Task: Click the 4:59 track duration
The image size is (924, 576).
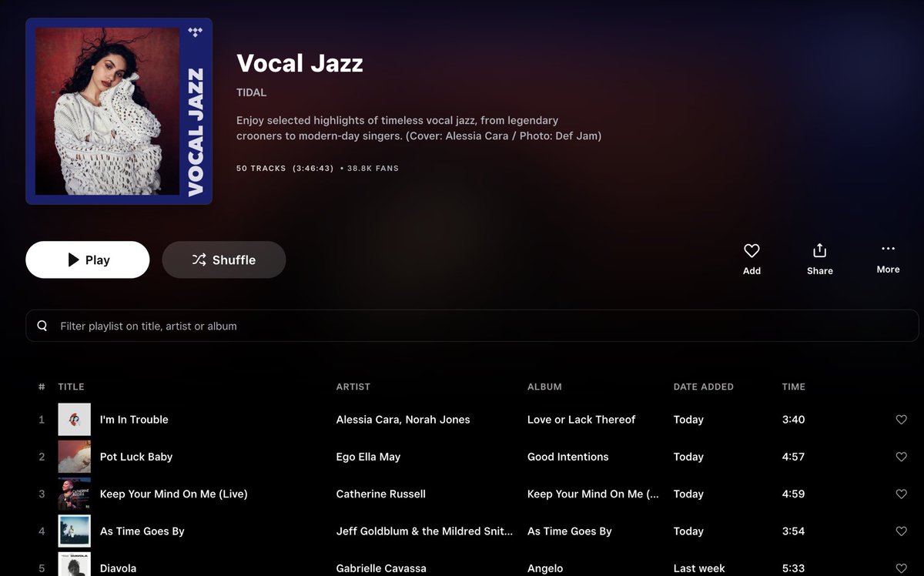Action: pyautogui.click(x=793, y=494)
